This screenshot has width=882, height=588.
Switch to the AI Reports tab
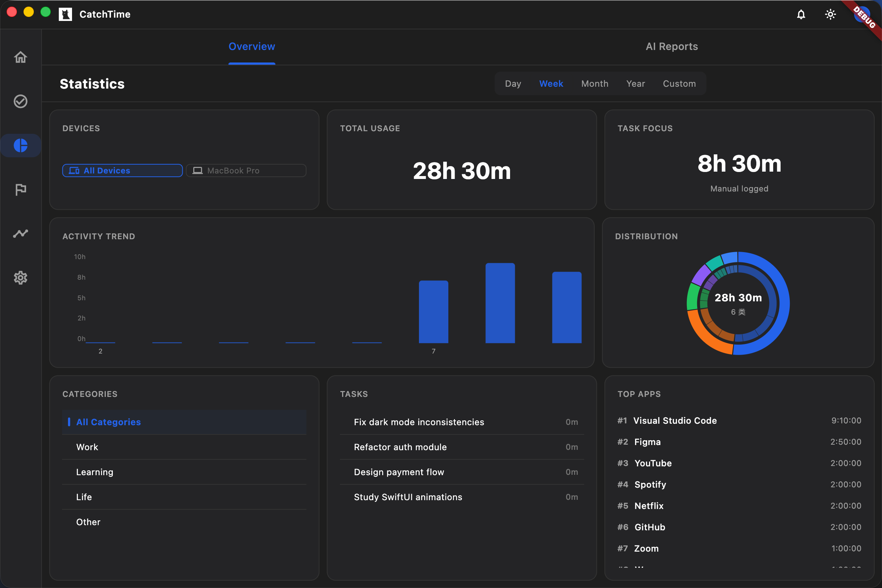671,47
